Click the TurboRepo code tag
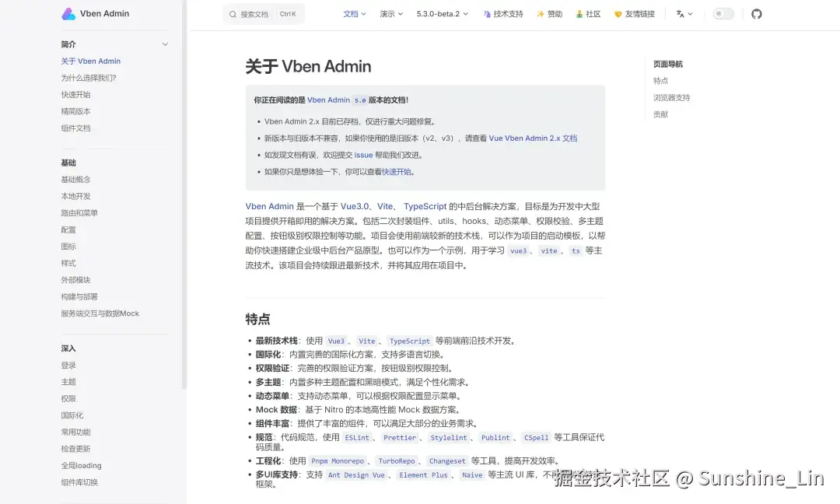 (x=397, y=461)
